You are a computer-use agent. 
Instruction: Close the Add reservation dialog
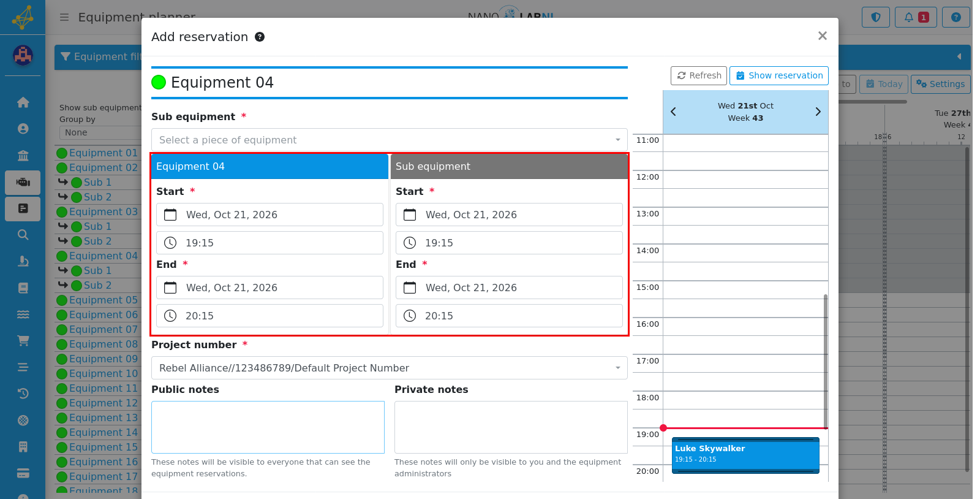tap(823, 36)
